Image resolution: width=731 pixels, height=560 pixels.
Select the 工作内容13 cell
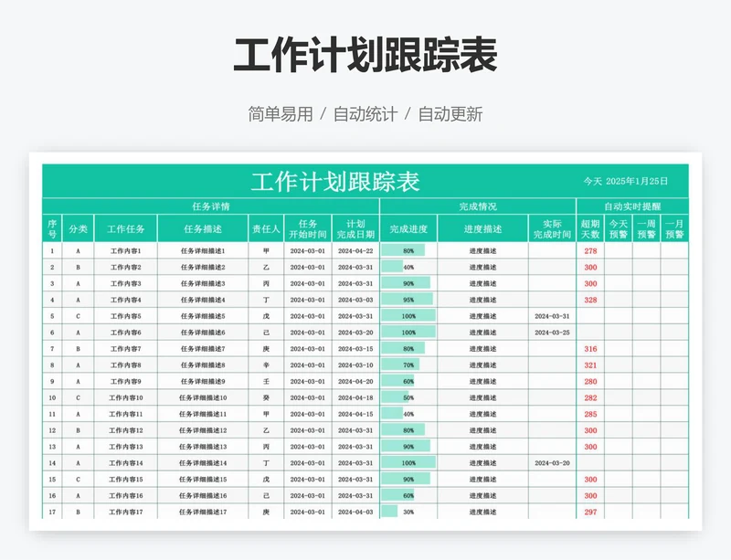pyautogui.click(x=126, y=447)
